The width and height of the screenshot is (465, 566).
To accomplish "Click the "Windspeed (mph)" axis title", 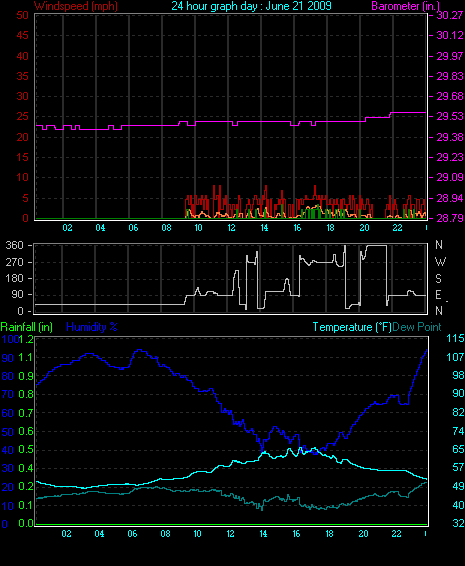I will [x=76, y=6].
